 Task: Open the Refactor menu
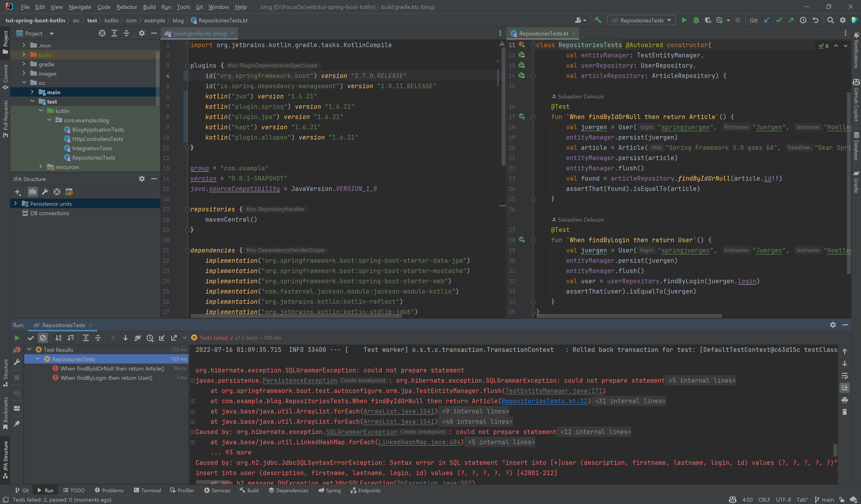126,7
